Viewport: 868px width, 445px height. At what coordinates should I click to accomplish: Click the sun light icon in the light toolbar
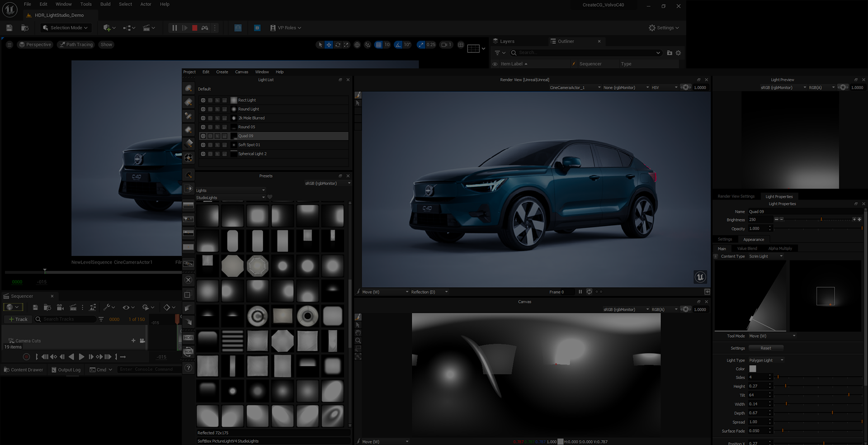pos(189,189)
